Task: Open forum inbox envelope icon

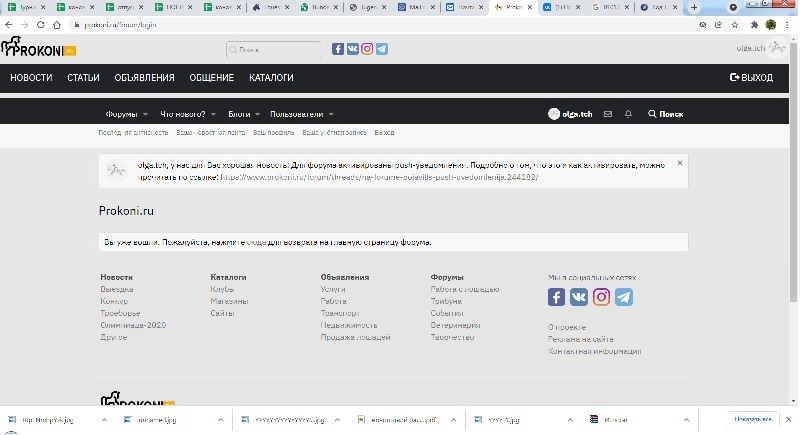Action: coord(607,114)
